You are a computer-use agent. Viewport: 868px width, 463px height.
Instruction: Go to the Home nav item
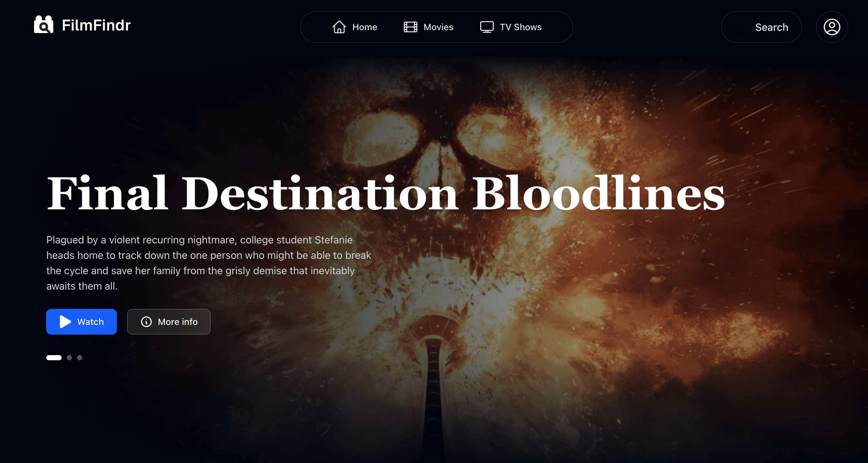coord(354,27)
